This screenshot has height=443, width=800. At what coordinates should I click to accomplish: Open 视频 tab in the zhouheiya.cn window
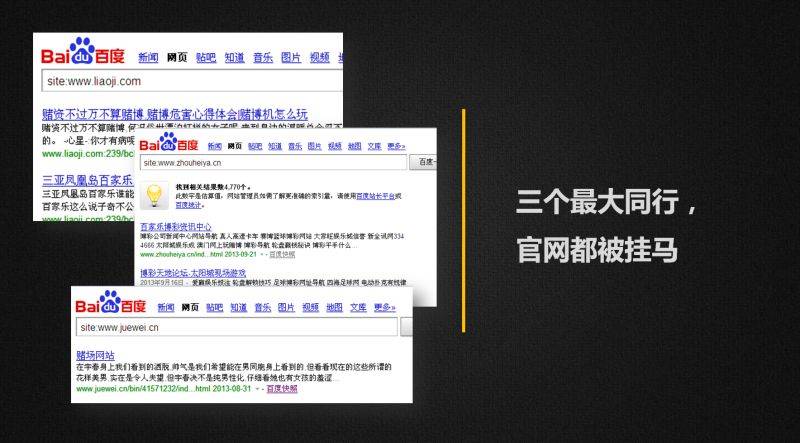(x=335, y=146)
